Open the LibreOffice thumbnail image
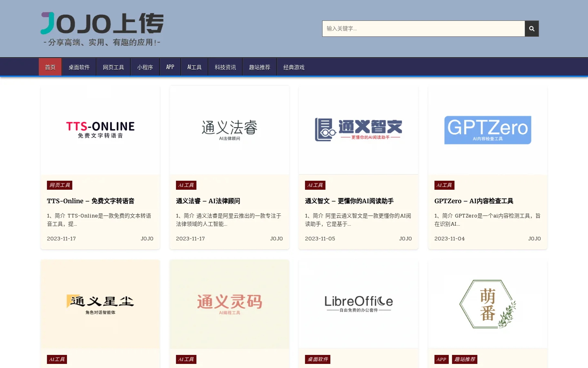 [359, 304]
